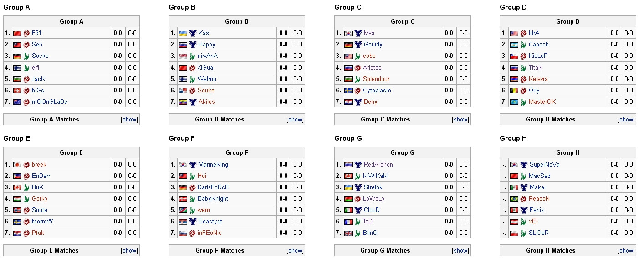Click the Protoss race icon beside HuK
This screenshot has height=263, width=644.
pyautogui.click(x=26, y=187)
